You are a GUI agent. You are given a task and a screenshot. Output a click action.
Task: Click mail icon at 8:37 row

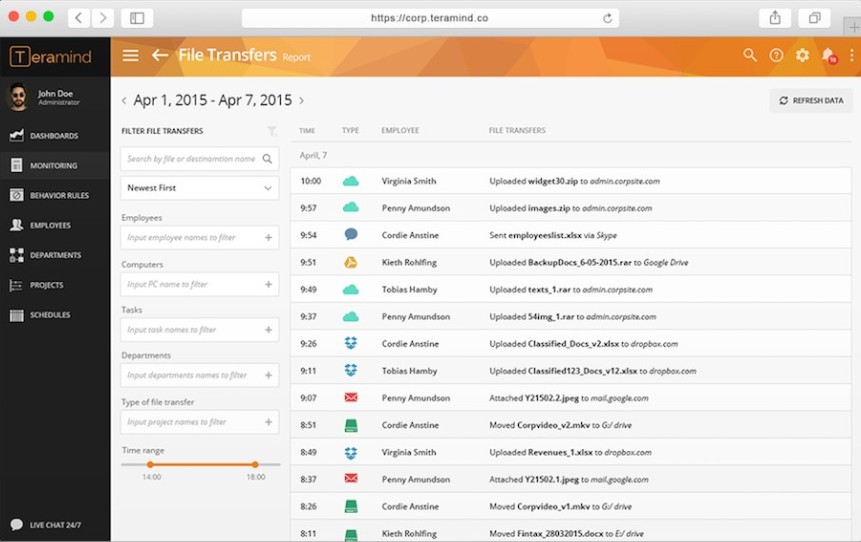350,478
